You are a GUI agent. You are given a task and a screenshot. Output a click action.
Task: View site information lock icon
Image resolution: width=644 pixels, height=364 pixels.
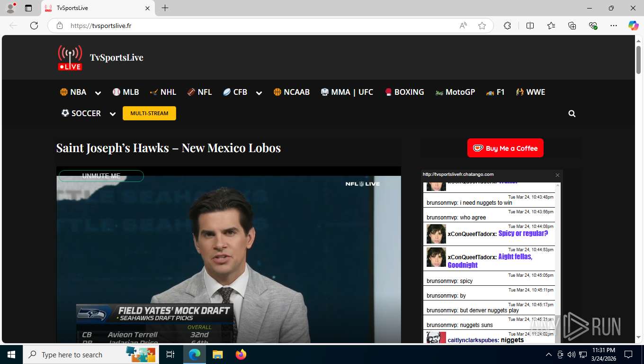point(60,26)
